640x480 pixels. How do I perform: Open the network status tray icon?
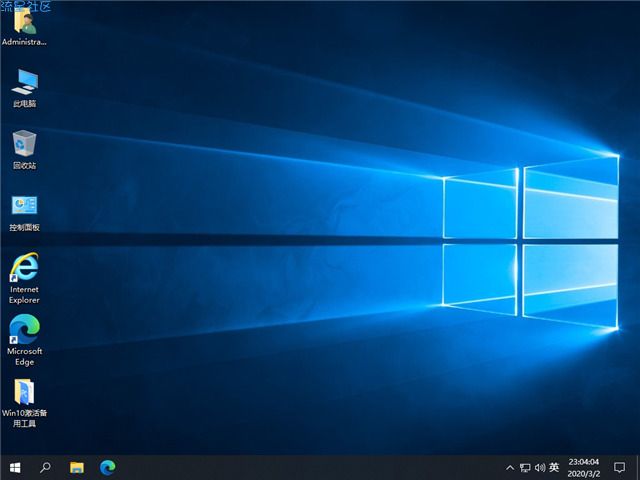[525, 468]
